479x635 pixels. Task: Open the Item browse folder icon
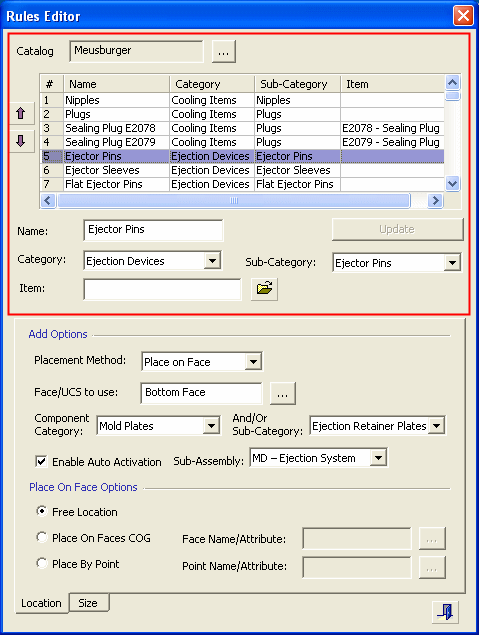point(264,289)
